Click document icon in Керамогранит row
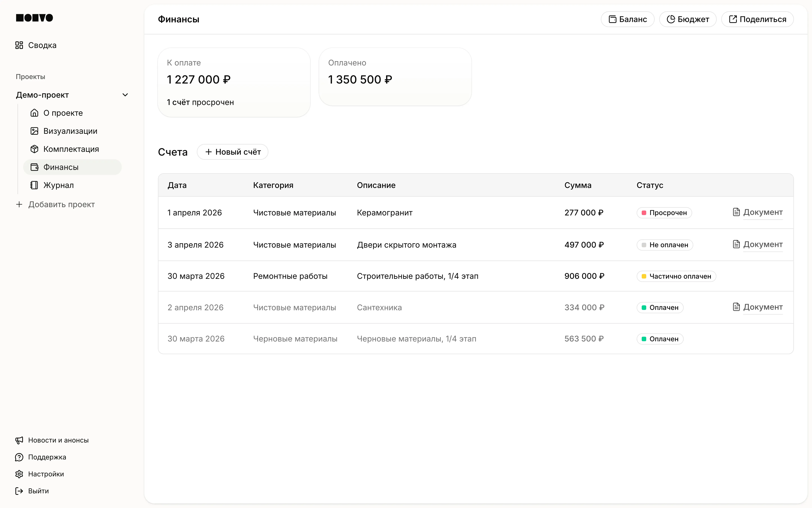The height and width of the screenshot is (508, 812). coord(736,212)
